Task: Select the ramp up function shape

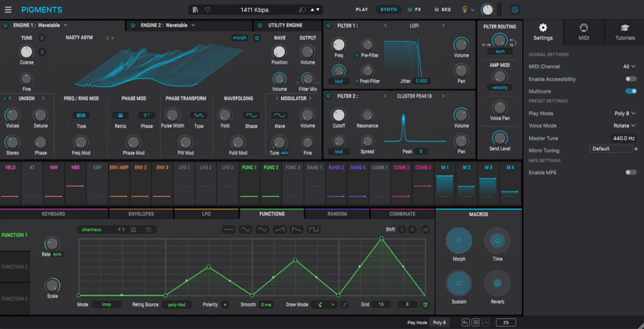Action: click(280, 230)
